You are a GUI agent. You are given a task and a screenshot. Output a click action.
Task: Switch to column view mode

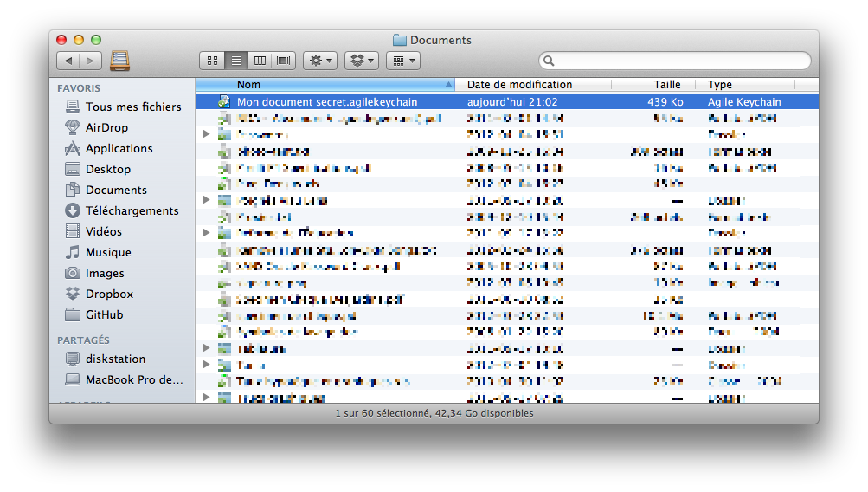tap(260, 61)
